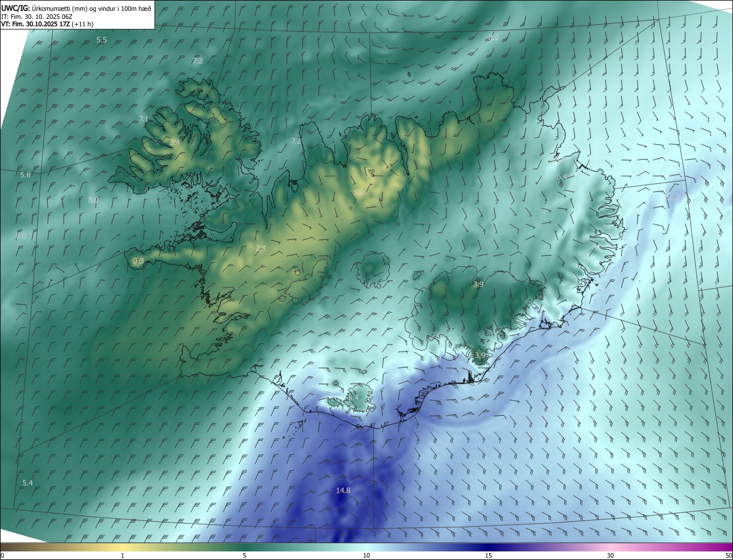Viewport: 733px width, 560px height.
Task: Click the title line 'UWC/IG: Úrkomumætti (mm) og vindur i 100m hæð'
Action: [x=77, y=7]
